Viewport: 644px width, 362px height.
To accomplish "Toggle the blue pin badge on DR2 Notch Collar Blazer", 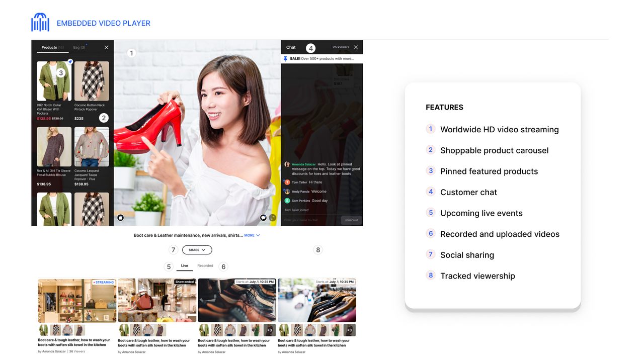I will [70, 61].
